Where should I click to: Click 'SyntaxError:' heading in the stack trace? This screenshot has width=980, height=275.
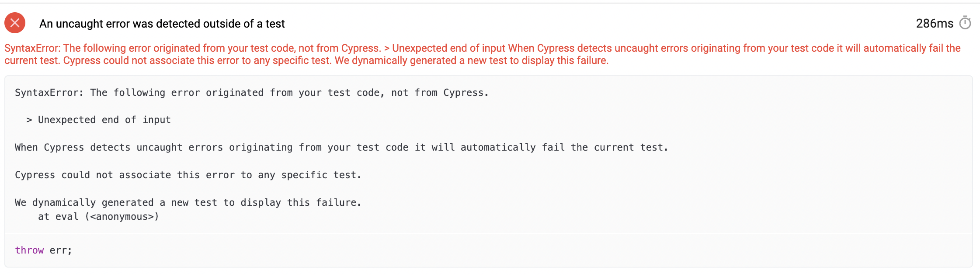pyautogui.click(x=49, y=93)
